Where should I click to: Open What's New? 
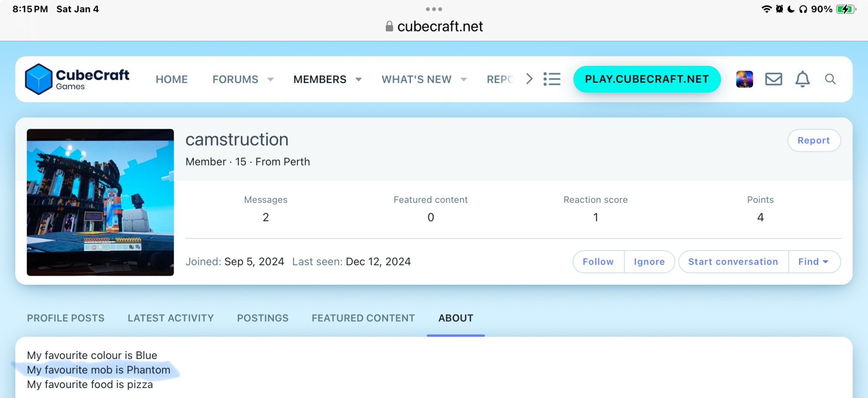pyautogui.click(x=417, y=79)
